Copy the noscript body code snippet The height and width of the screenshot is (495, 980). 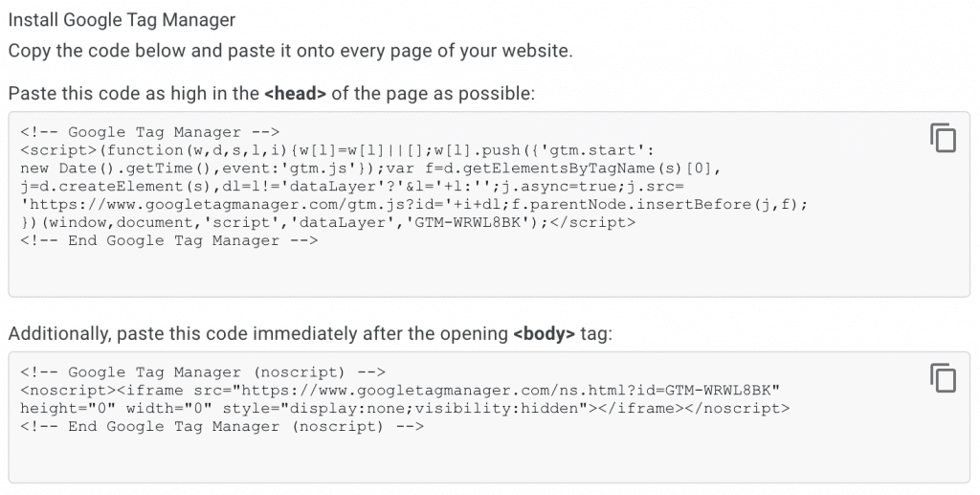pos(943,377)
